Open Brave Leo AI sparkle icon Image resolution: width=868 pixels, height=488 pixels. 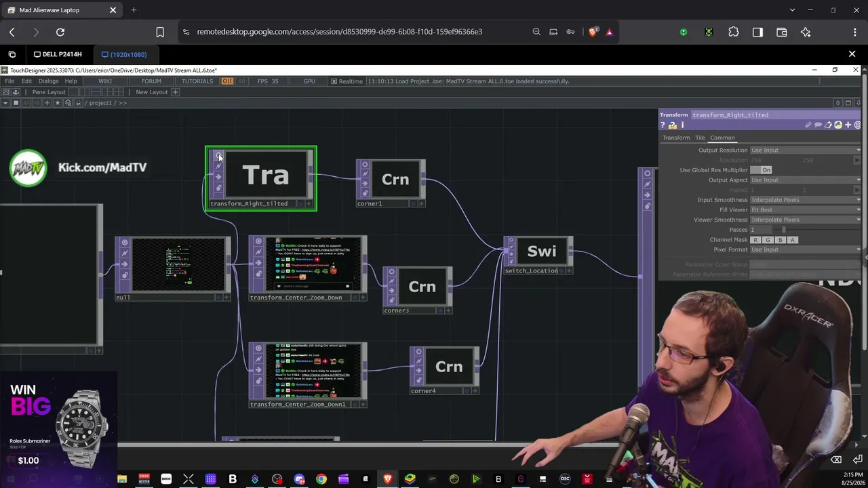(806, 32)
